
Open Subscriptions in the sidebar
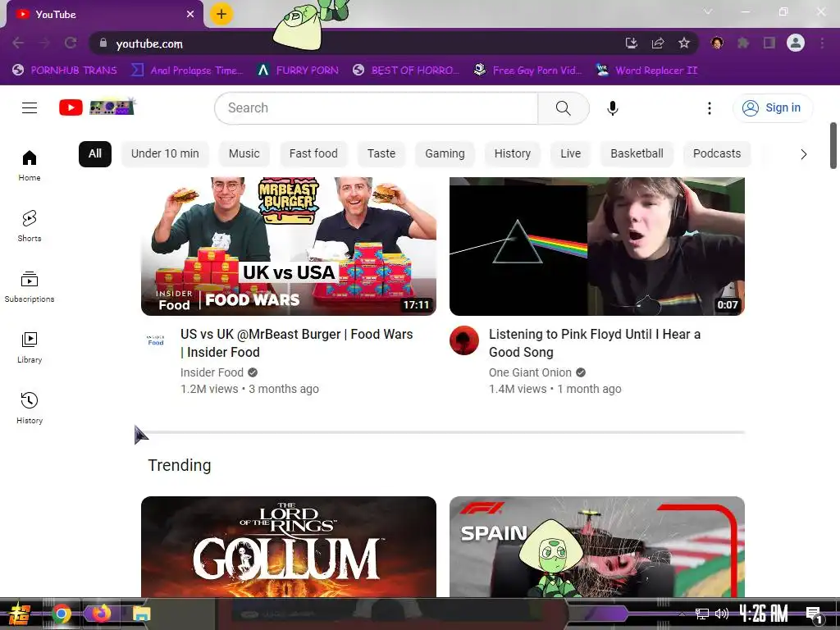[30, 286]
